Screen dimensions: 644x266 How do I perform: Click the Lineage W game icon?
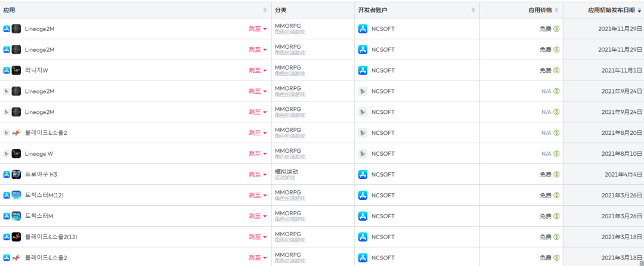[17, 154]
